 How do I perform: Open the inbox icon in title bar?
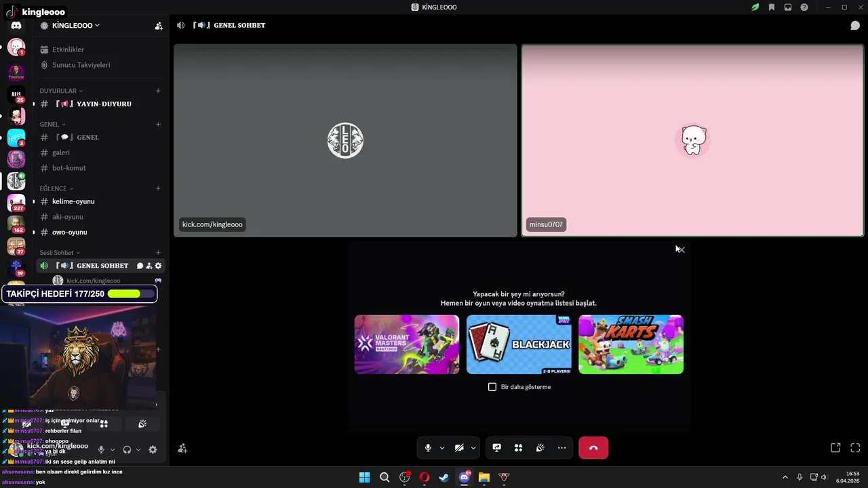[788, 7]
